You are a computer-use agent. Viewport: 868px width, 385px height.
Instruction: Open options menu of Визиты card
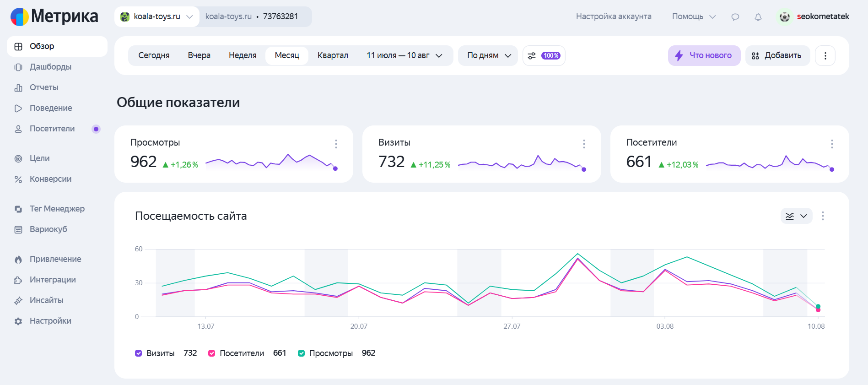coord(584,144)
